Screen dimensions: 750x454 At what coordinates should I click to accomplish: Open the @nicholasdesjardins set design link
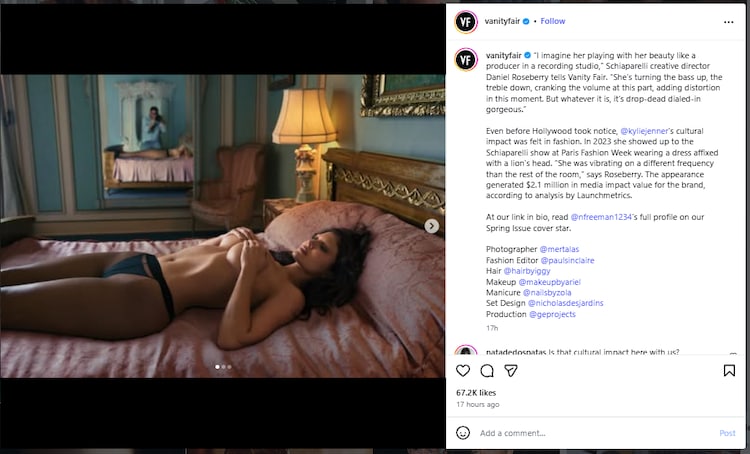coord(565,303)
